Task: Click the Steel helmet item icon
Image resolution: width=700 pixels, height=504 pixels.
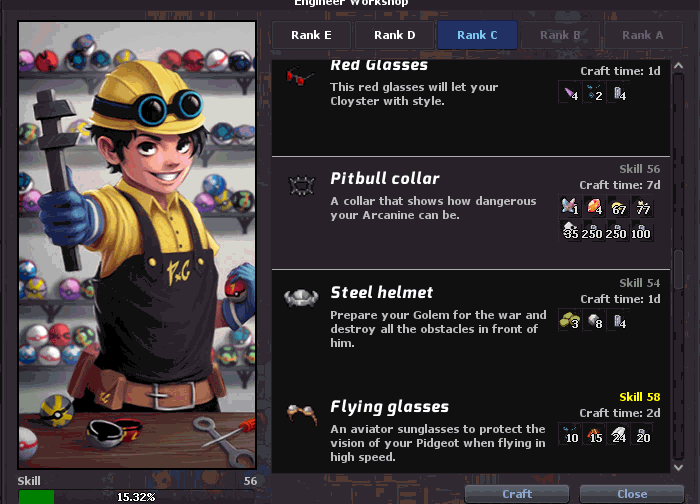Action: click(301, 298)
